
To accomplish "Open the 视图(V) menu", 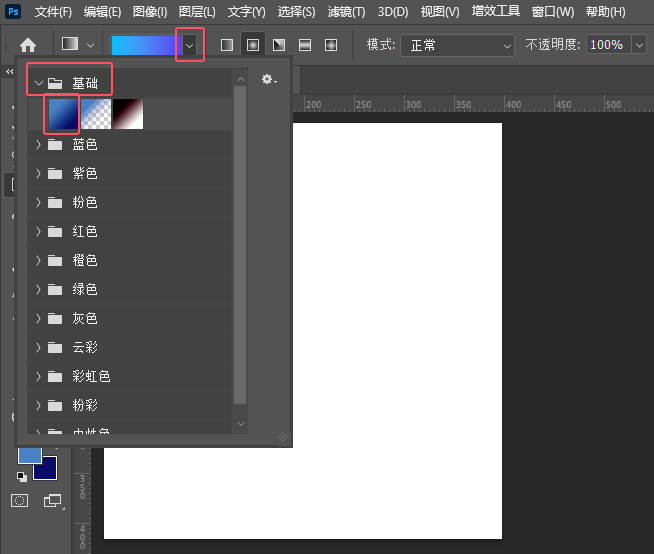I will point(440,11).
